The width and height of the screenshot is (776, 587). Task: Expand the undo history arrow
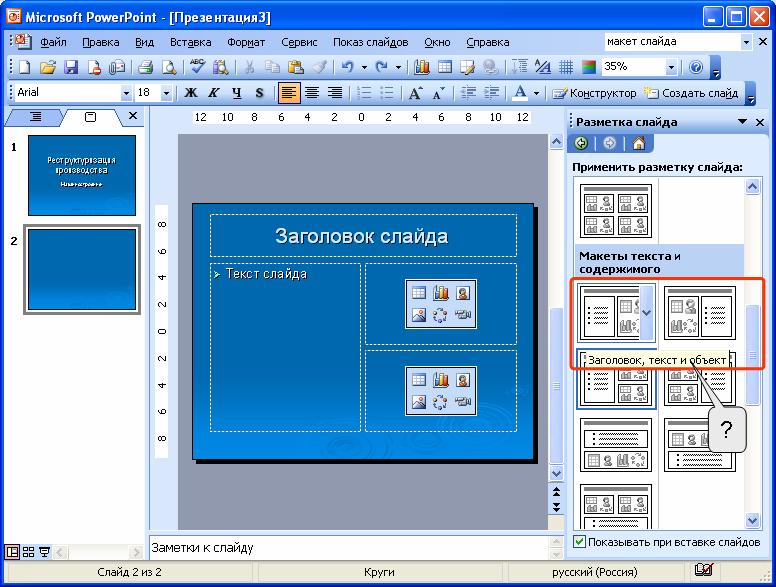pos(364,67)
